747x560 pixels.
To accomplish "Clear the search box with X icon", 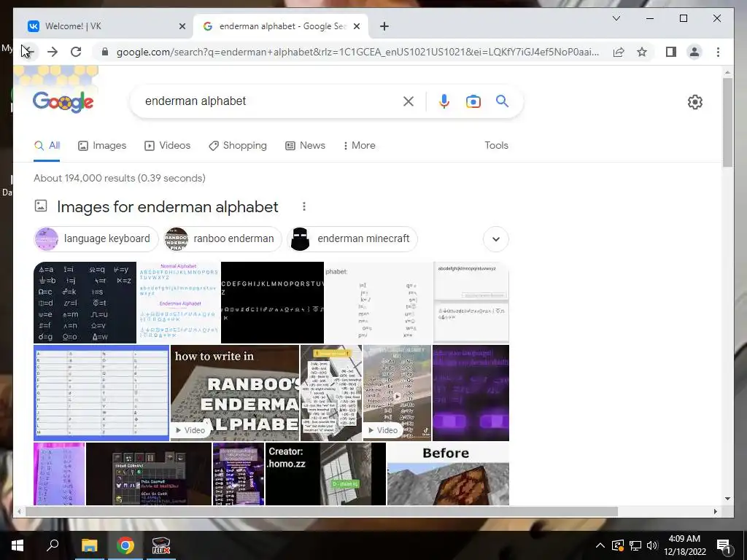I will [409, 101].
